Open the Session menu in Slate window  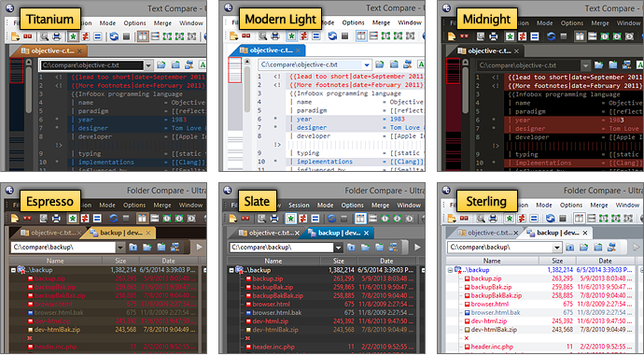(299, 205)
